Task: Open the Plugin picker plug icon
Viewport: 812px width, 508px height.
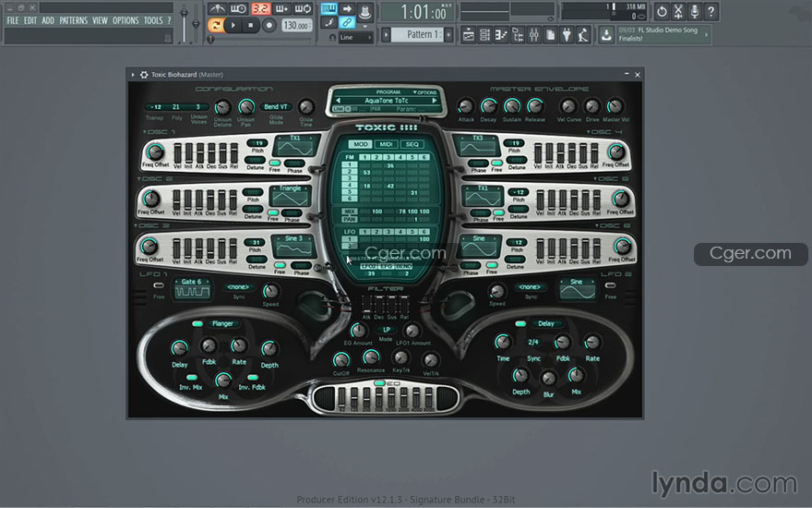Action: tap(567, 35)
